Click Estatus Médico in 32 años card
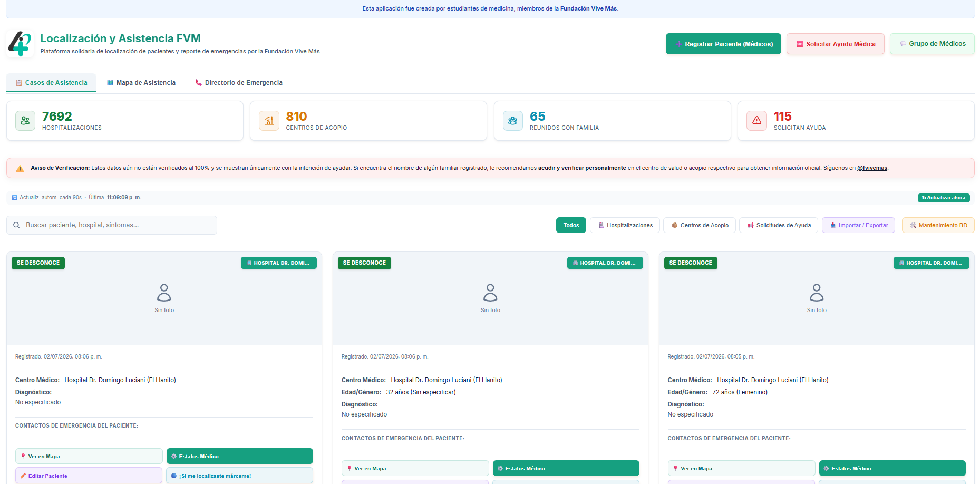 (566, 468)
